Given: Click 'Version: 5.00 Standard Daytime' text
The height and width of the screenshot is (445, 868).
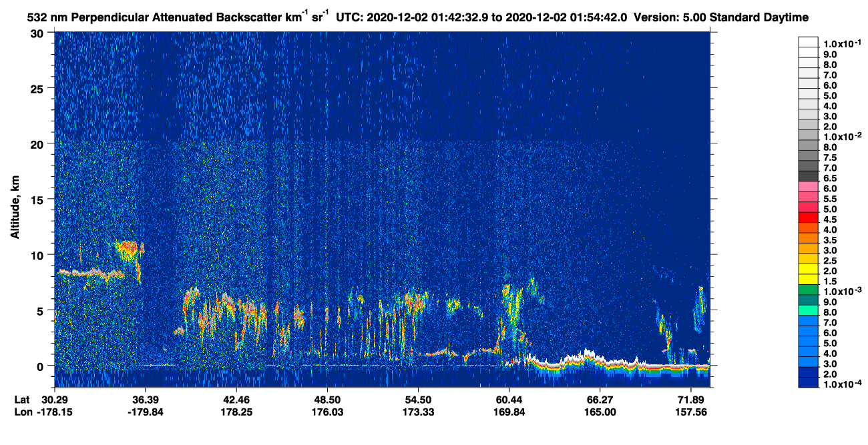Looking at the screenshot, I should [x=722, y=17].
